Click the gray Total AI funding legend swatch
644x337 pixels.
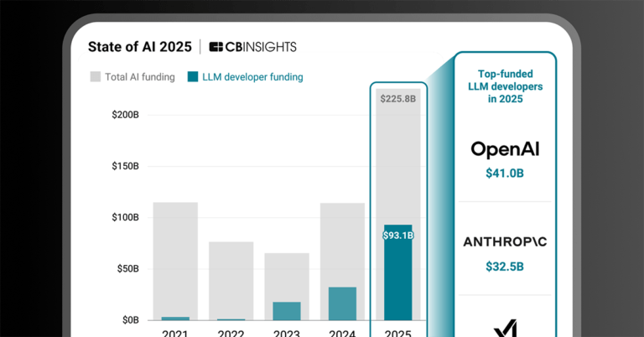tap(96, 77)
